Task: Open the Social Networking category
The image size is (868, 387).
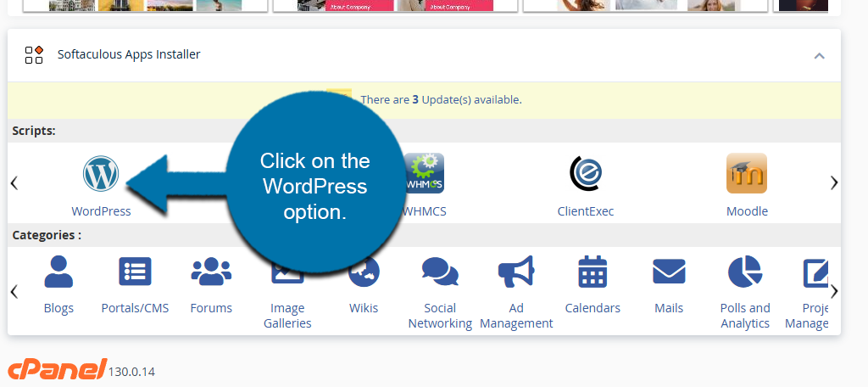Action: (440, 272)
